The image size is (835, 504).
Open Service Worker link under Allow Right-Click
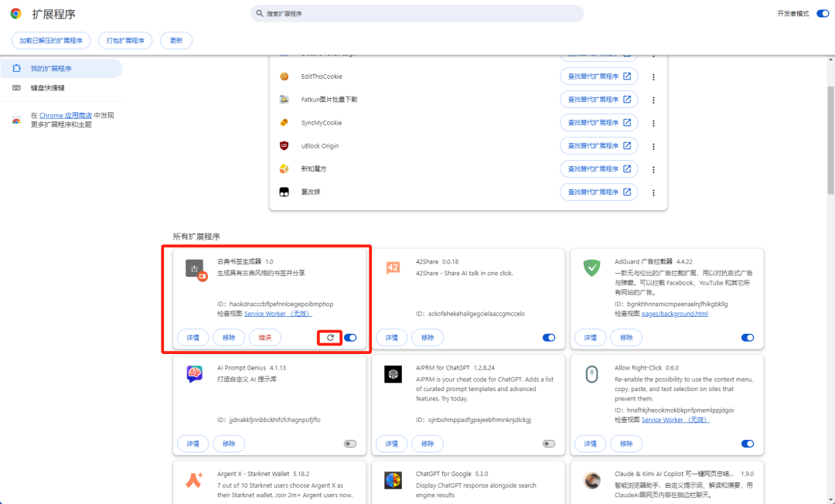point(675,420)
